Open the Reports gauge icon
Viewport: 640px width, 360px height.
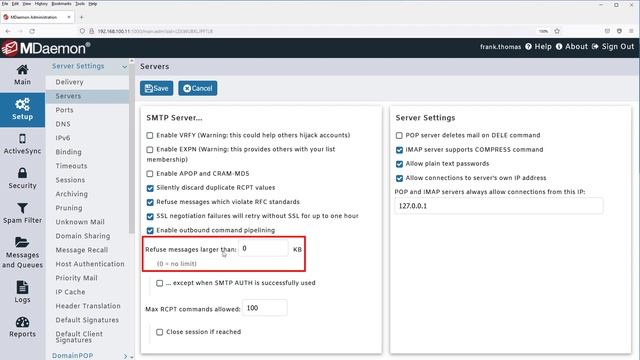click(22, 322)
